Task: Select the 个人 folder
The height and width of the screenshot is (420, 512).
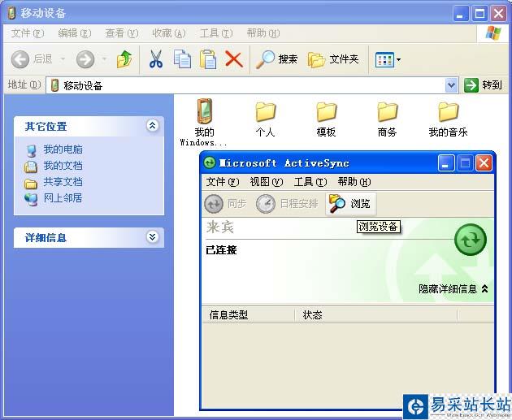Action: (265, 119)
